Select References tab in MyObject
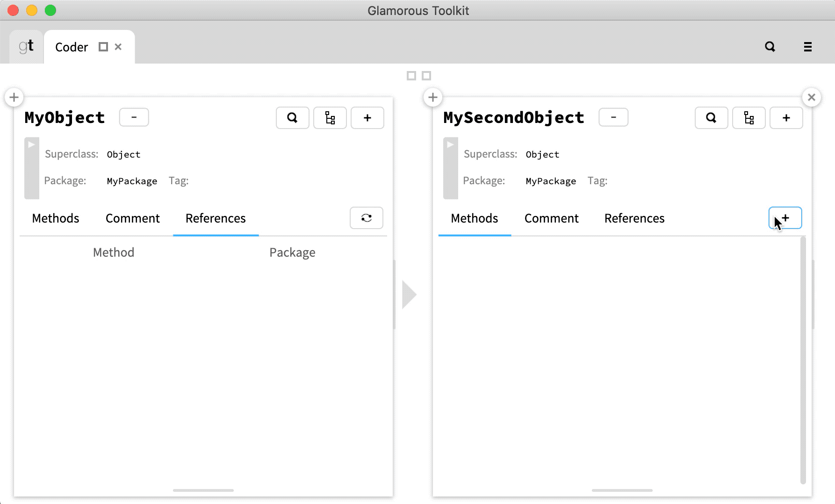 216,218
